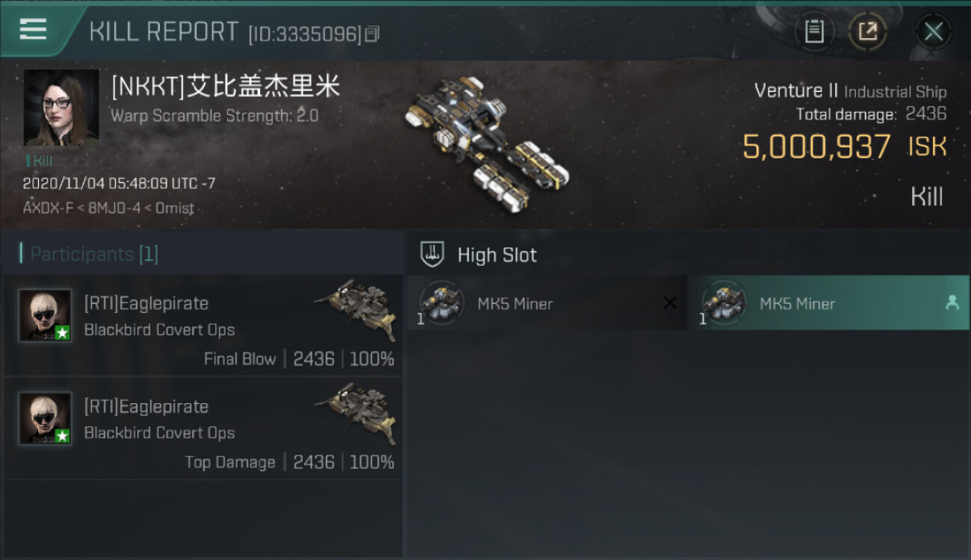
Task: Open the hamburger menu
Action: click(33, 29)
